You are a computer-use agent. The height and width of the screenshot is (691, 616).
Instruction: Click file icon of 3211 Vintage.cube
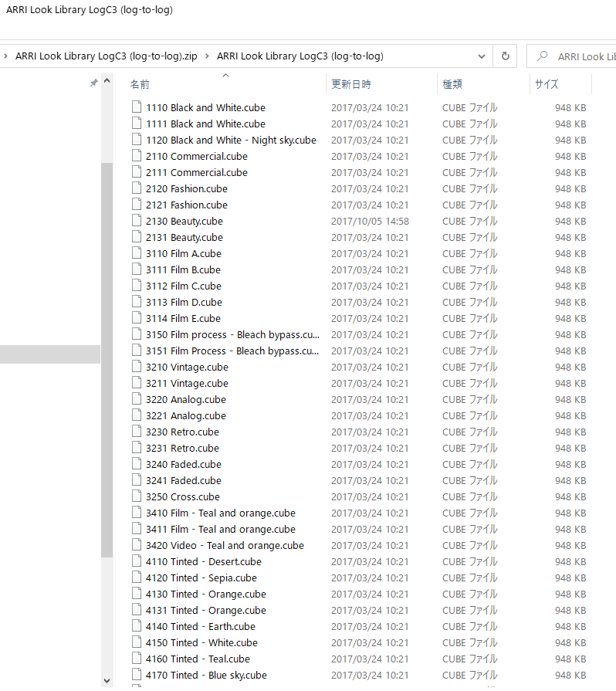coord(137,383)
